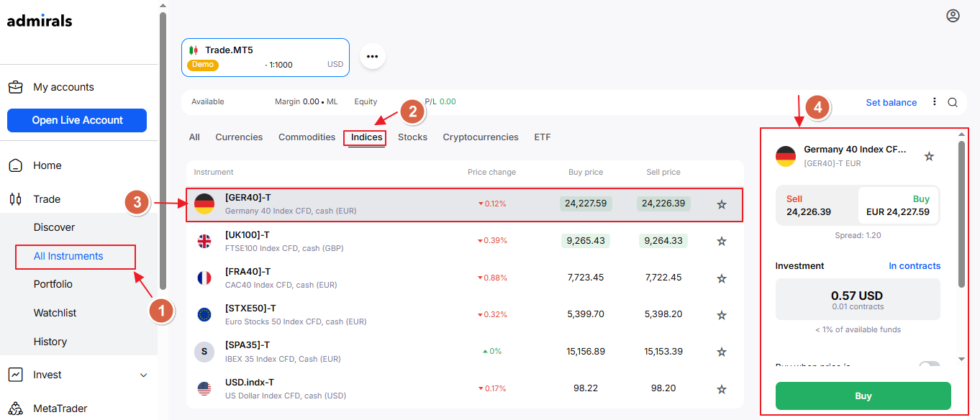This screenshot has height=420, width=980.
Task: Open the user profile icon
Action: coord(953,16)
